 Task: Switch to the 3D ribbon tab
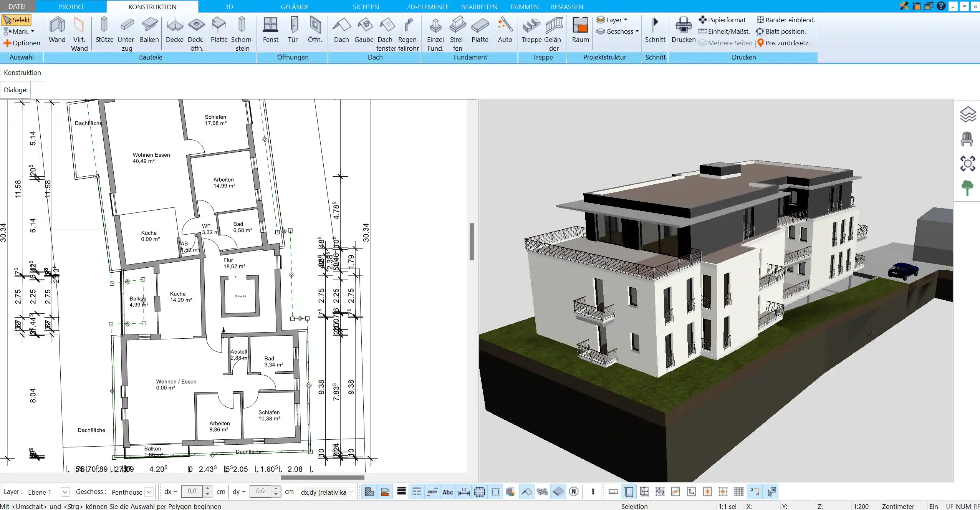pos(229,7)
